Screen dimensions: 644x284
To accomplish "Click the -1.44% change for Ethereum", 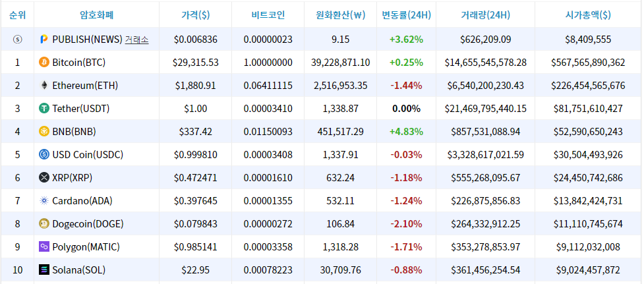I will coord(406,86).
